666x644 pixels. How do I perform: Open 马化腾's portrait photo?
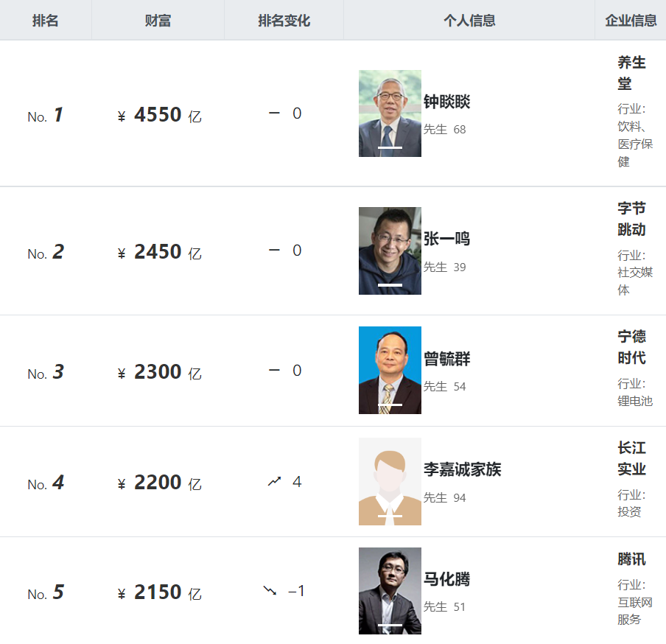tap(390, 591)
